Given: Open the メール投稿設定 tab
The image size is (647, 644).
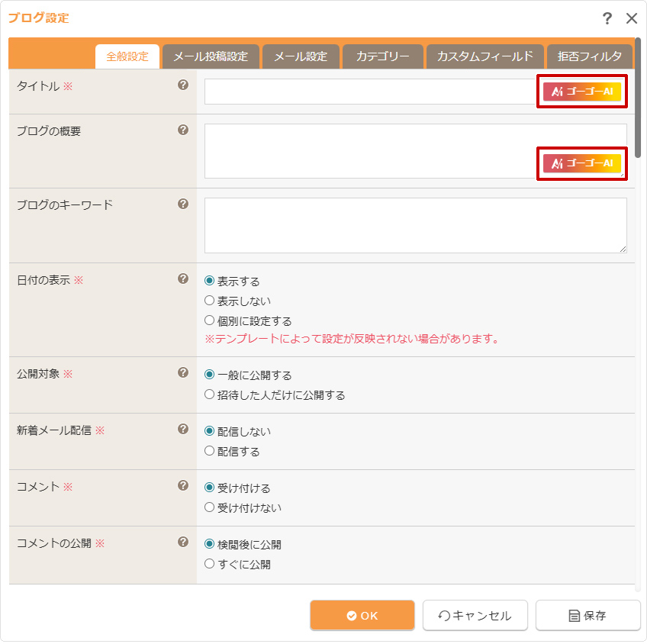Looking at the screenshot, I should [211, 56].
